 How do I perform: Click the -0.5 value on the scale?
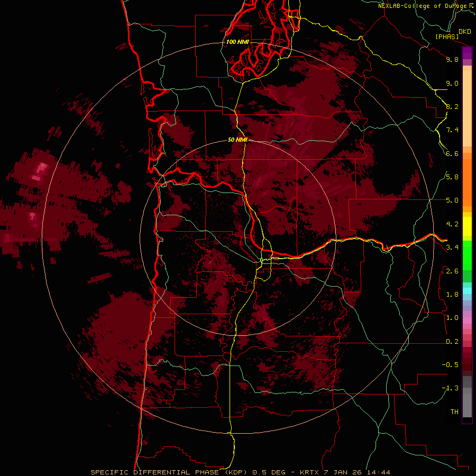coord(450,365)
